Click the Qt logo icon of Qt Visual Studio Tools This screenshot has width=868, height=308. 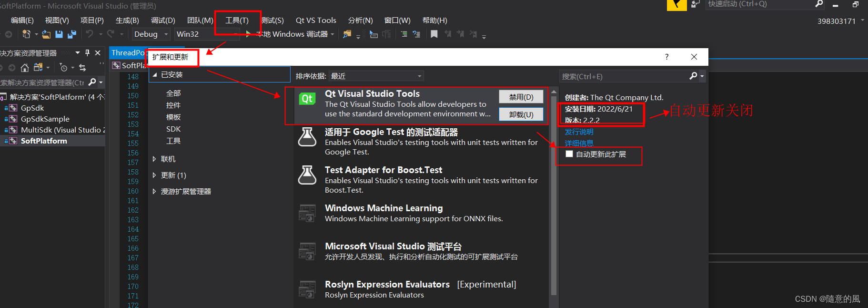pyautogui.click(x=307, y=99)
